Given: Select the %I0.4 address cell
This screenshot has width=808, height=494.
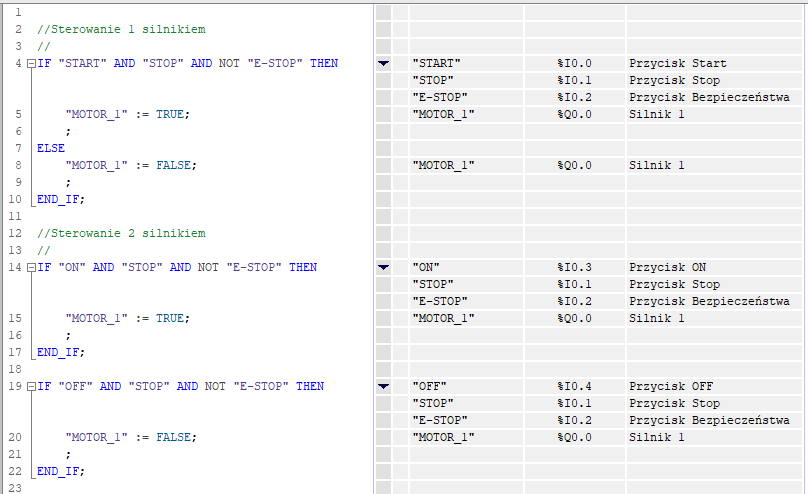Looking at the screenshot, I should pyautogui.click(x=574, y=387).
